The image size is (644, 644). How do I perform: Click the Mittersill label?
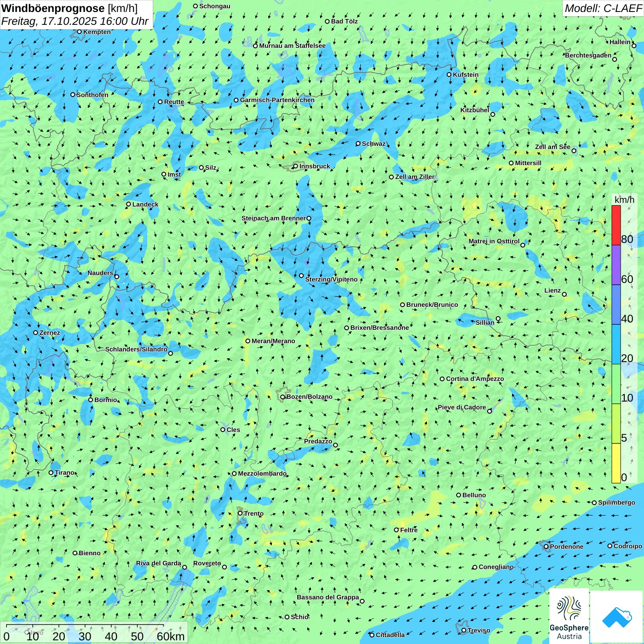pos(528,163)
